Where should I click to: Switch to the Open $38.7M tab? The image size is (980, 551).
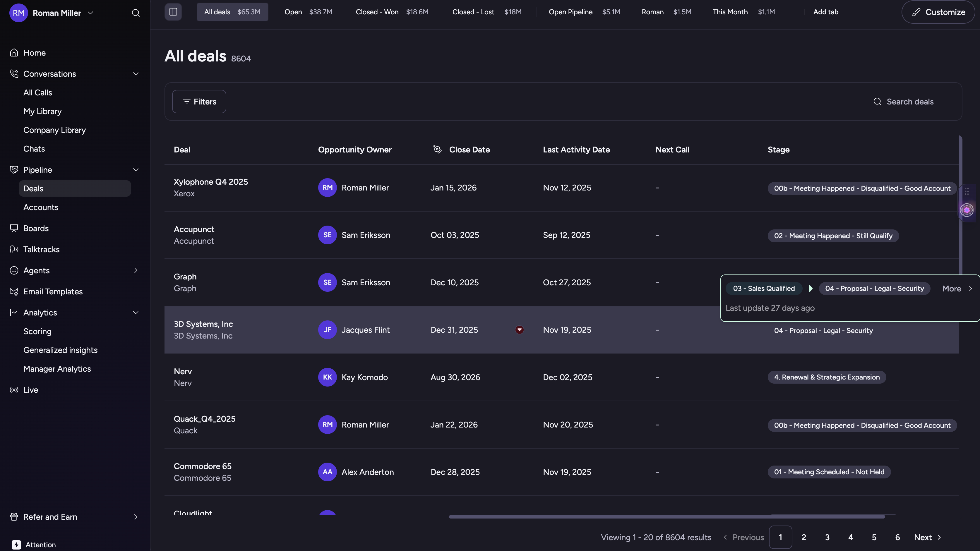pyautogui.click(x=308, y=12)
